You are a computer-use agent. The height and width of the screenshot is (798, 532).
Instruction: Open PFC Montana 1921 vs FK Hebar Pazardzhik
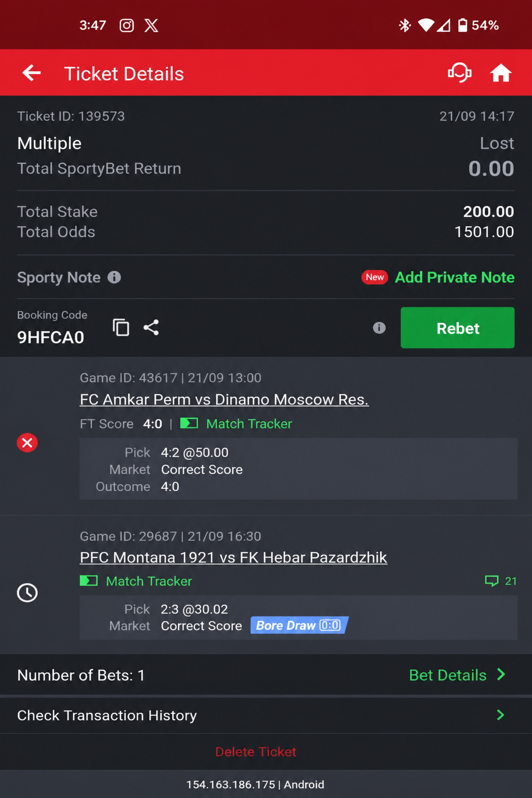tap(233, 557)
